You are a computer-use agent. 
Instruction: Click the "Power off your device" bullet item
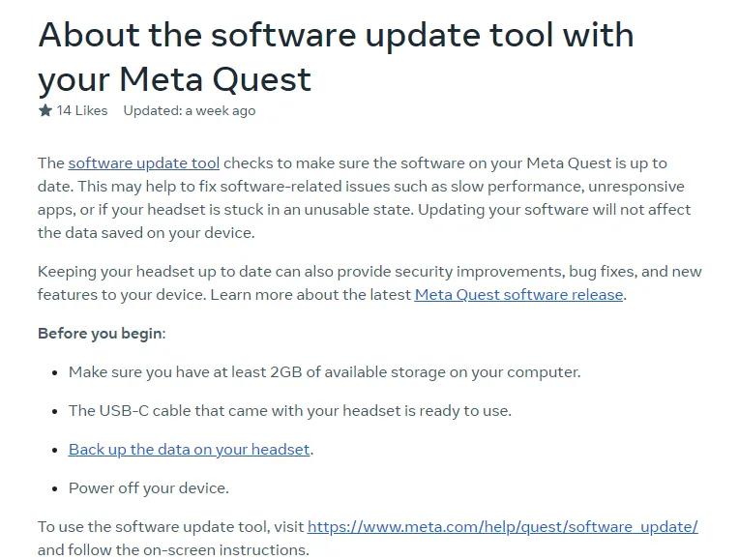click(148, 487)
